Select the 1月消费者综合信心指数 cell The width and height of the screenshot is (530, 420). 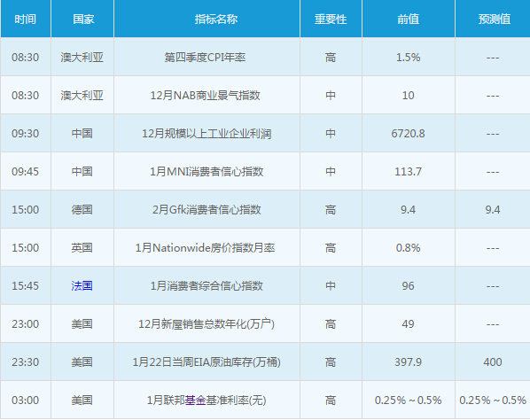coord(207,286)
